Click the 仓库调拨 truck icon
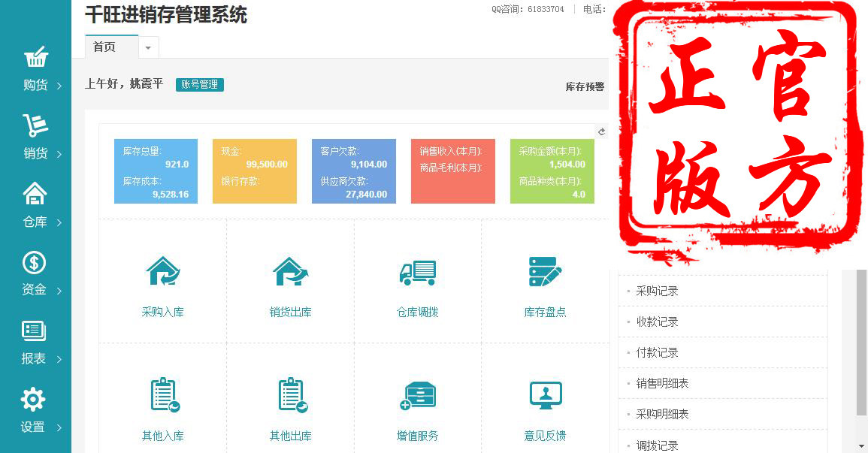 coord(418,272)
